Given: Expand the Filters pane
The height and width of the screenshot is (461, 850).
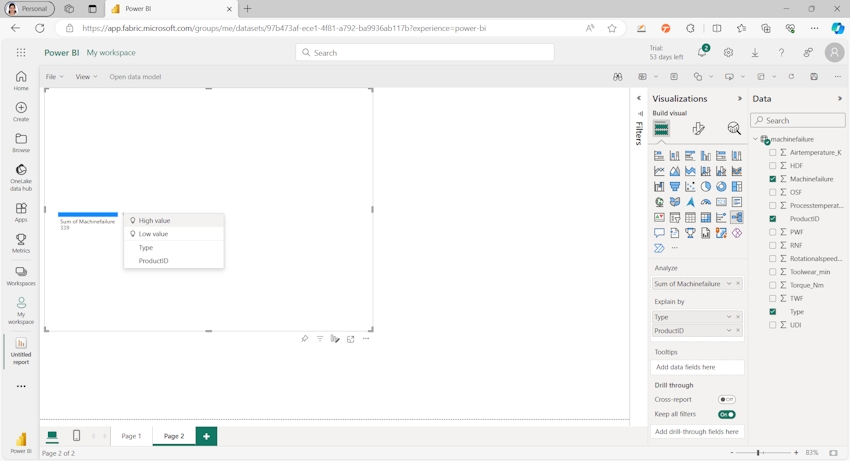Looking at the screenshot, I should 639,98.
